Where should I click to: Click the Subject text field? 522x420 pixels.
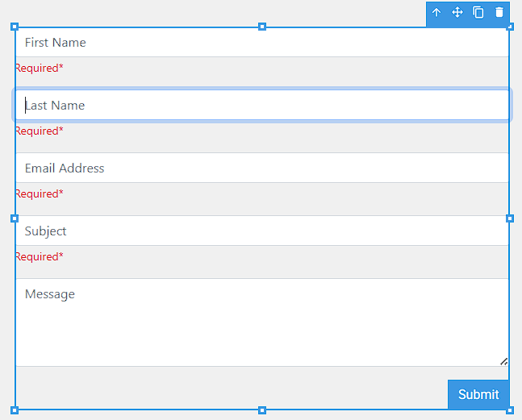click(262, 231)
